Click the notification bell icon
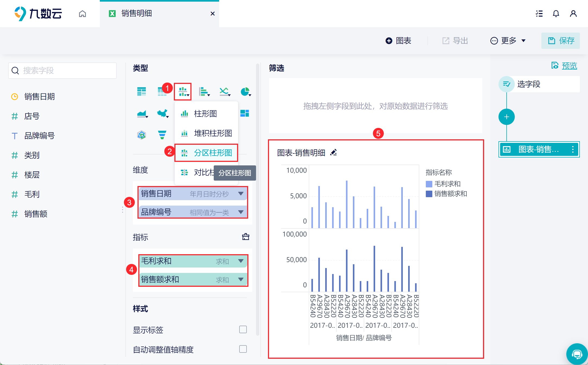 pyautogui.click(x=556, y=14)
